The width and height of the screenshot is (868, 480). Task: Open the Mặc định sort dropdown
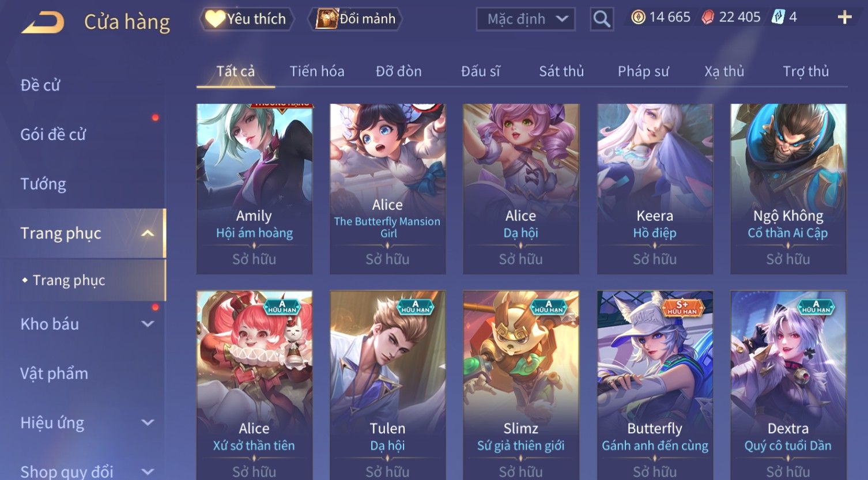[x=526, y=19]
